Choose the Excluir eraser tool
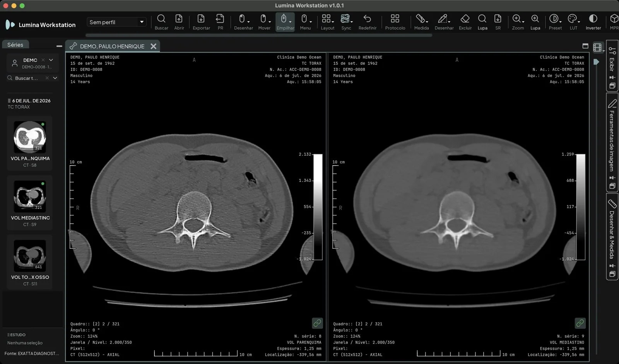 [x=465, y=22]
